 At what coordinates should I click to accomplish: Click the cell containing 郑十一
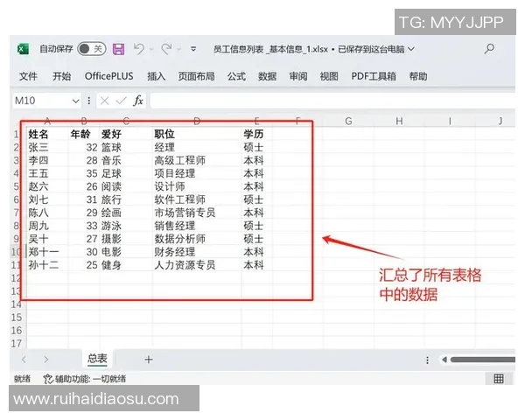tap(47, 252)
